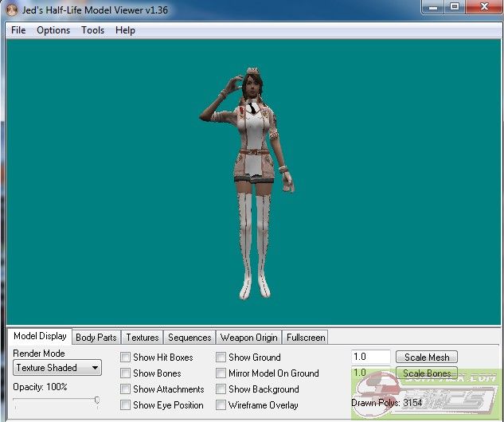
Task: Click the Scale Bones value field
Action: tap(371, 373)
